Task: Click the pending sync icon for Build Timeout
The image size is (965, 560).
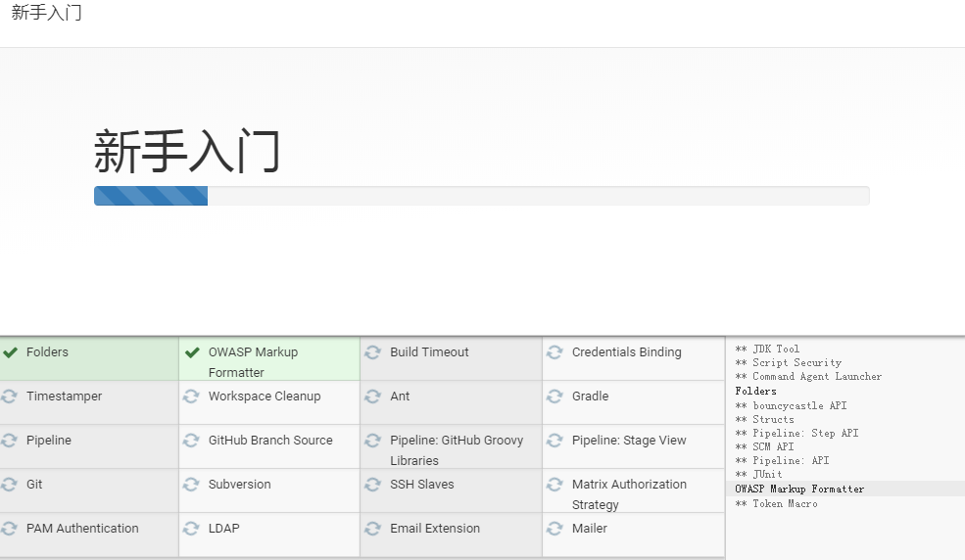Action: [x=372, y=352]
